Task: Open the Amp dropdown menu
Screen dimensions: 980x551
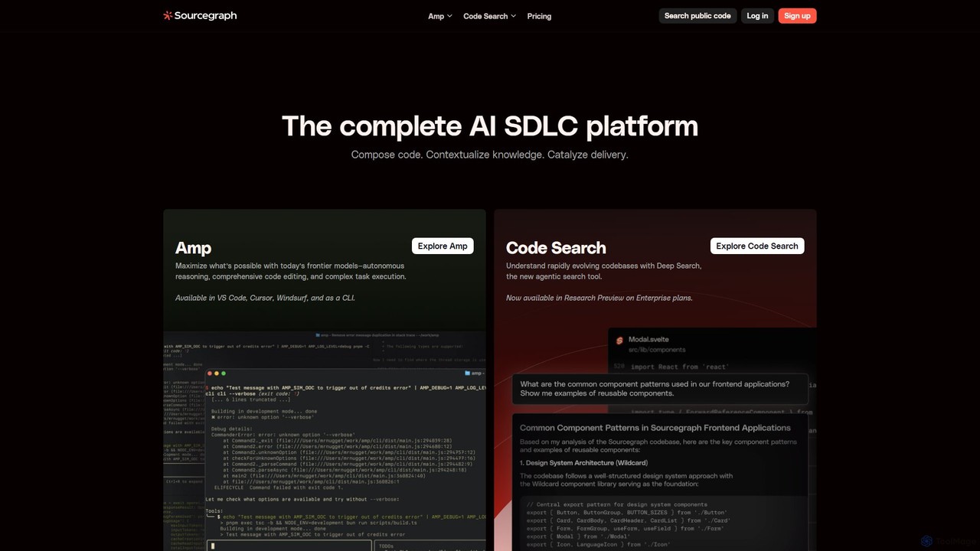Action: pyautogui.click(x=440, y=16)
